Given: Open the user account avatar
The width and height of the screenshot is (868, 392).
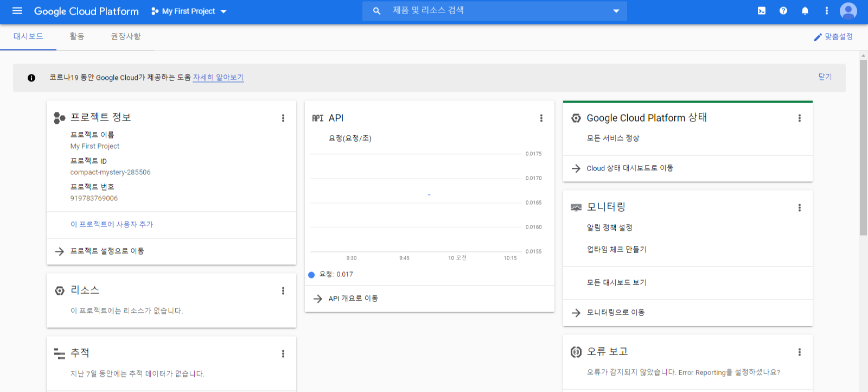Looking at the screenshot, I should coord(848,11).
